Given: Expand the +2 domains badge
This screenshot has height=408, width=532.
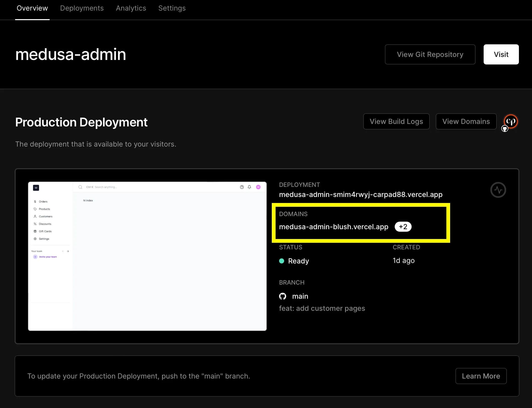Looking at the screenshot, I should coord(403,227).
